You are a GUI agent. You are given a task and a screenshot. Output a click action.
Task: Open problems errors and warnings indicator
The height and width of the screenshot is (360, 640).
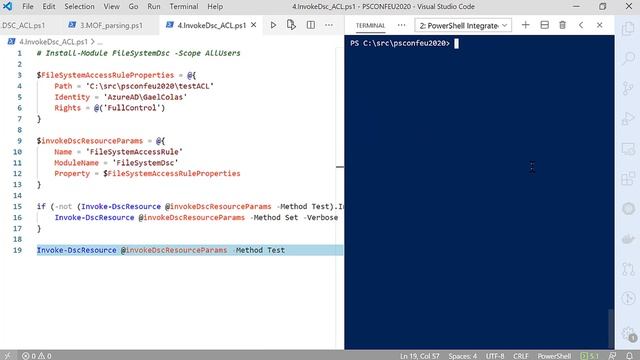click(x=37, y=356)
